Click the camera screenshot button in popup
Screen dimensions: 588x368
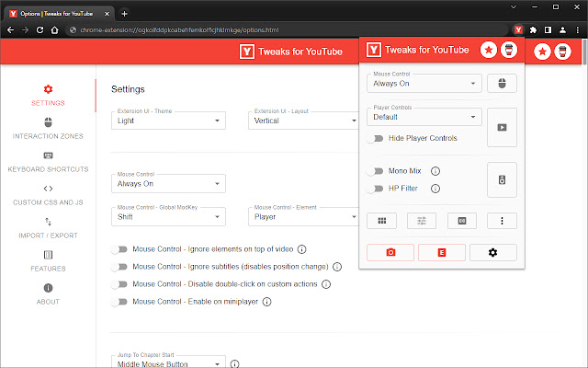390,252
